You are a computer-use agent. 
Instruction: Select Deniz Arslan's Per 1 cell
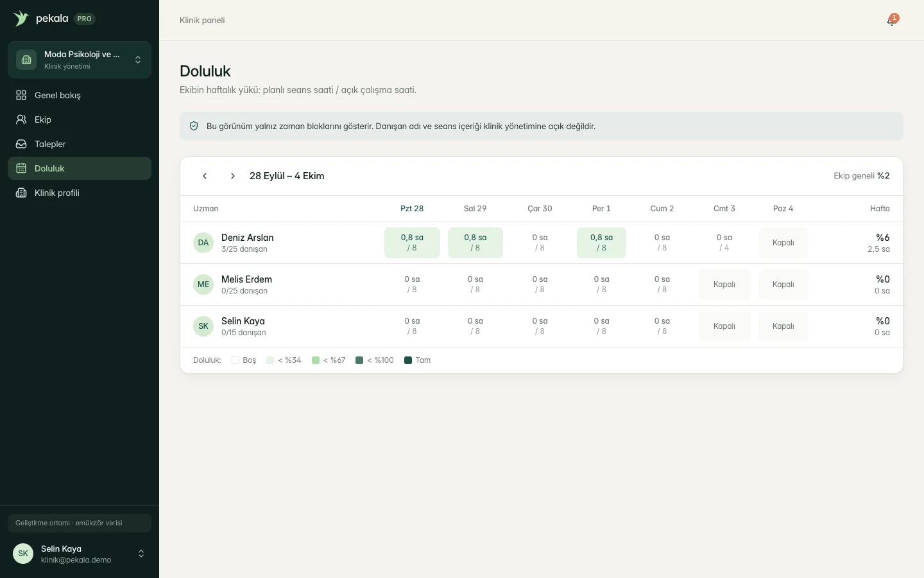pos(601,243)
